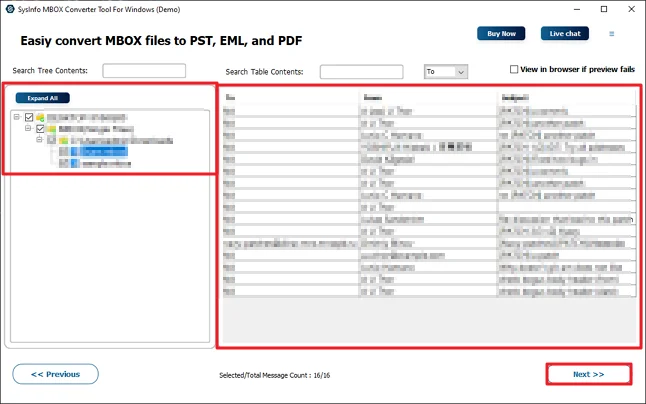Proceed using the Next >> button
Screen dimensions: 646x404
588,374
